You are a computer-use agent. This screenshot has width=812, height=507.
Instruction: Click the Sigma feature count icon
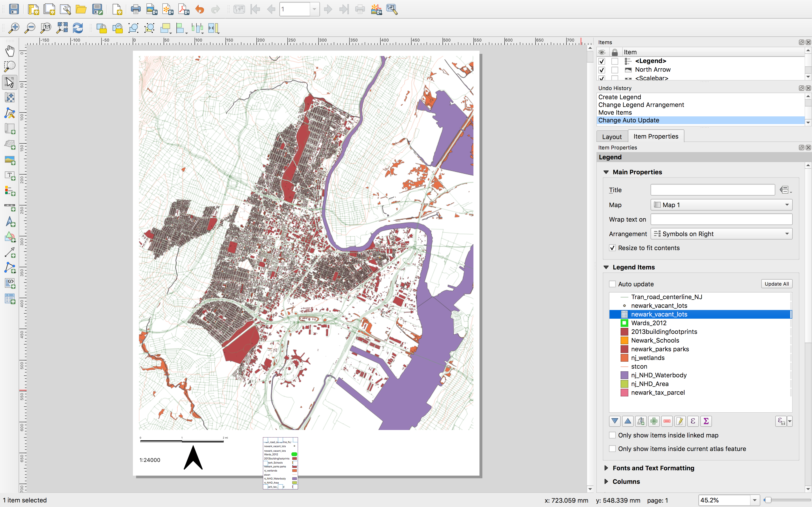pos(706,421)
